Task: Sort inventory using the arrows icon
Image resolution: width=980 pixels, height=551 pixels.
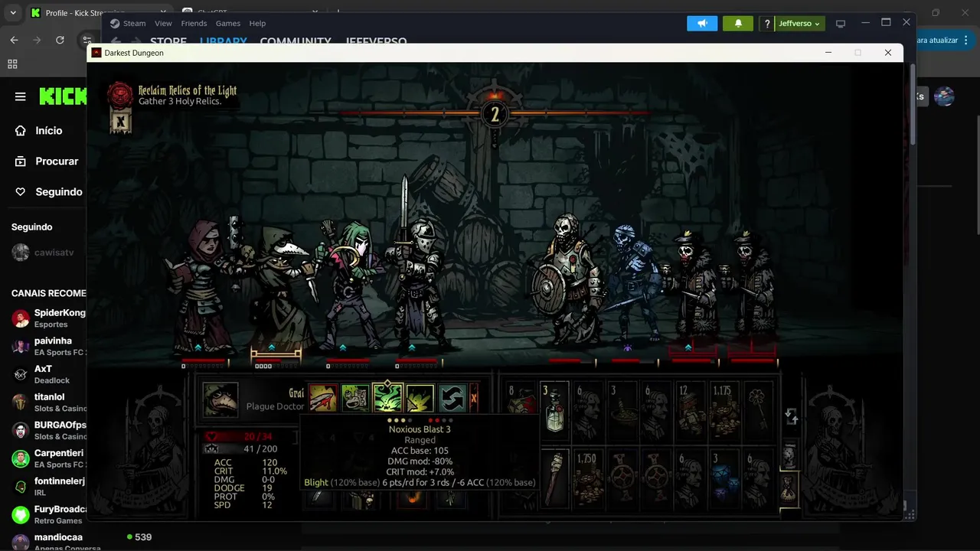Action: [x=792, y=417]
